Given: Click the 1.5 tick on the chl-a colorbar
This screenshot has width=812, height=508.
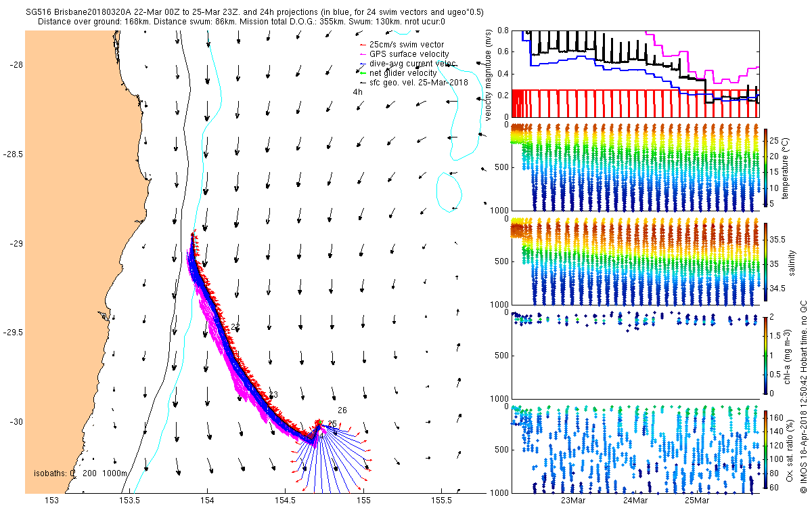Looking at the screenshot, I should (775, 336).
